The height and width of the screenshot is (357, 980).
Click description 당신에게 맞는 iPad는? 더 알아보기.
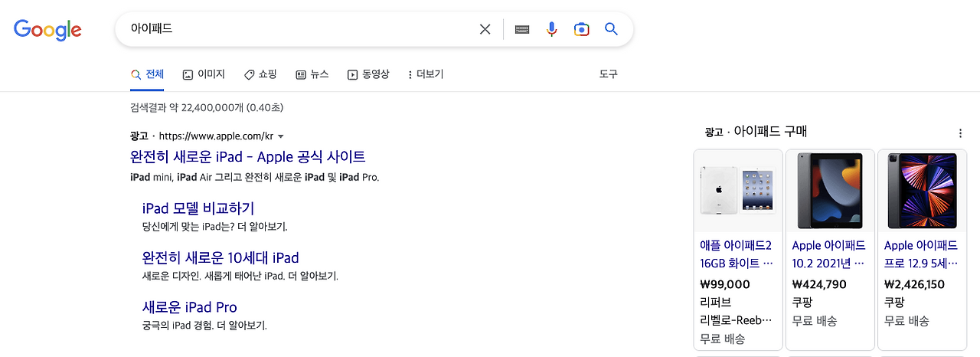(x=215, y=227)
